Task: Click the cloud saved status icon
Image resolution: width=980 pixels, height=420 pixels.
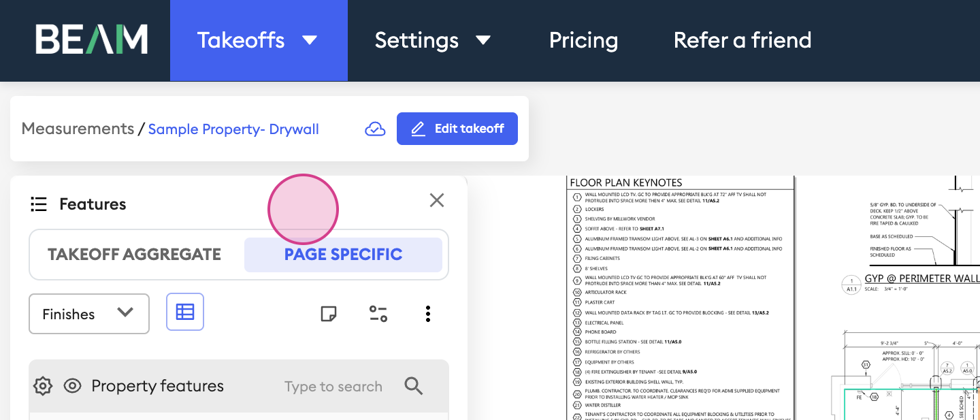Action: (375, 129)
